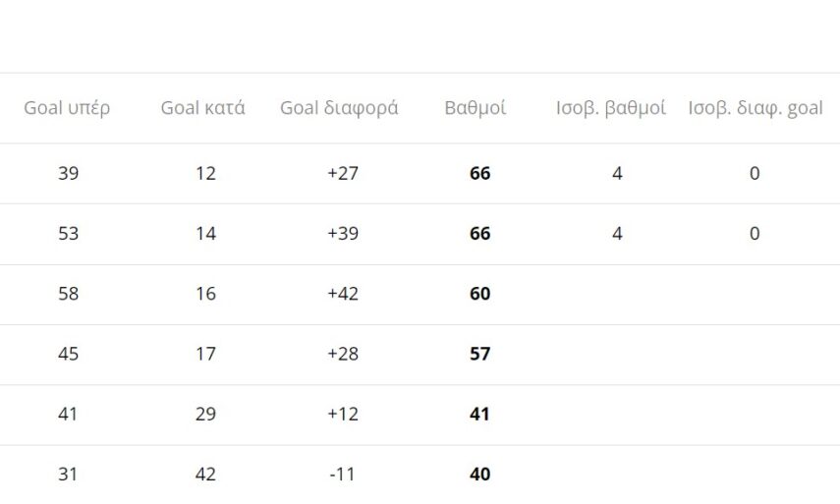
Task: Click the +42 goal difference cell
Action: click(x=343, y=294)
